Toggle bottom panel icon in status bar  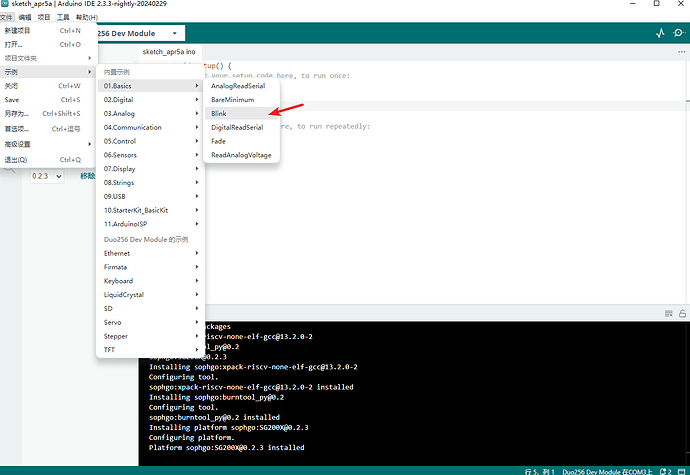pyautogui.click(x=682, y=471)
